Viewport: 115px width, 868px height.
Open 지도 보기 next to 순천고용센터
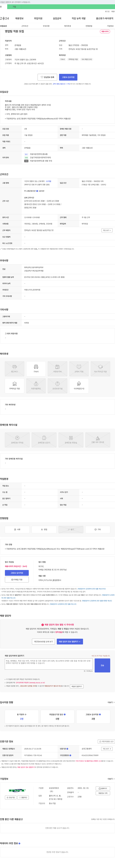pyautogui.click(x=107, y=749)
